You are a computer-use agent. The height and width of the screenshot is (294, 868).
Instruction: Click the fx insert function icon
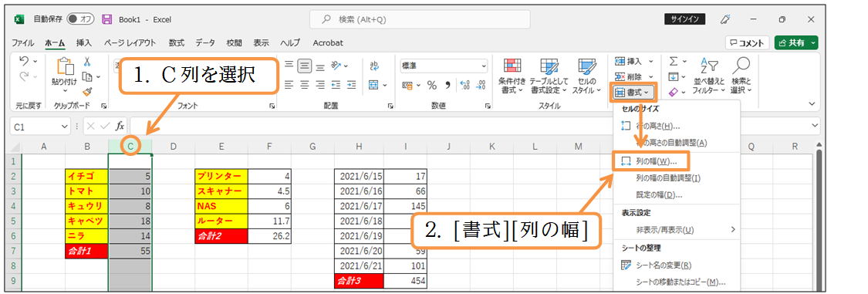[x=120, y=127]
